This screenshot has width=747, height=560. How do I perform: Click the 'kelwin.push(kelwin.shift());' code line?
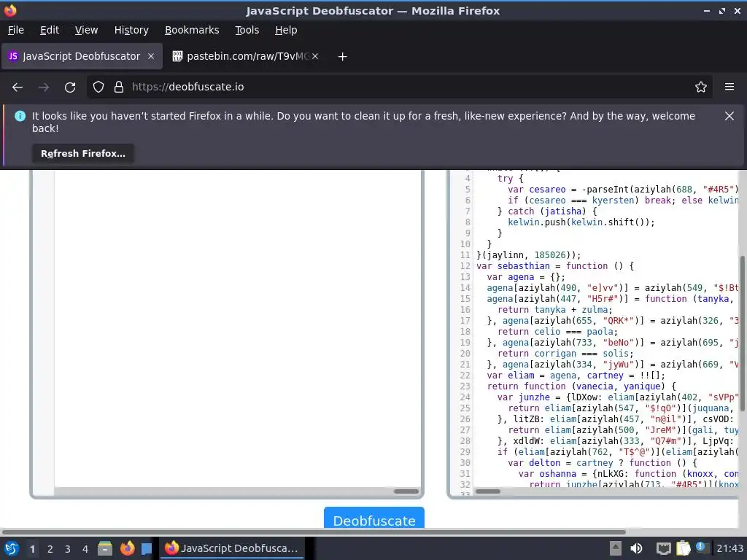tap(581, 222)
